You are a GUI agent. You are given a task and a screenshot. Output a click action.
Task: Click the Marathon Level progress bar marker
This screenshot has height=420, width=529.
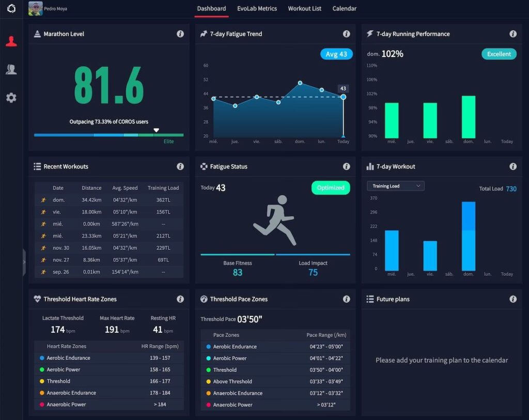pos(156,130)
